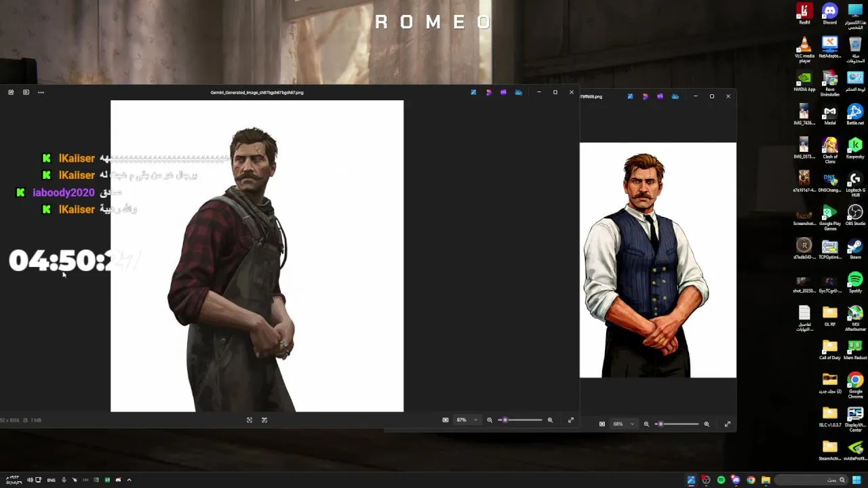Select the lumberjack image in left viewer
The width and height of the screenshot is (868, 488).
(257, 256)
